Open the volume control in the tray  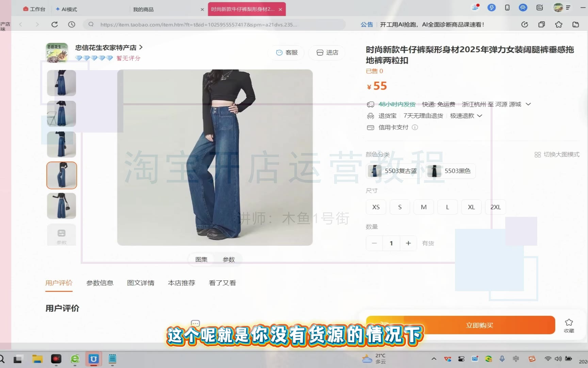[558, 359]
